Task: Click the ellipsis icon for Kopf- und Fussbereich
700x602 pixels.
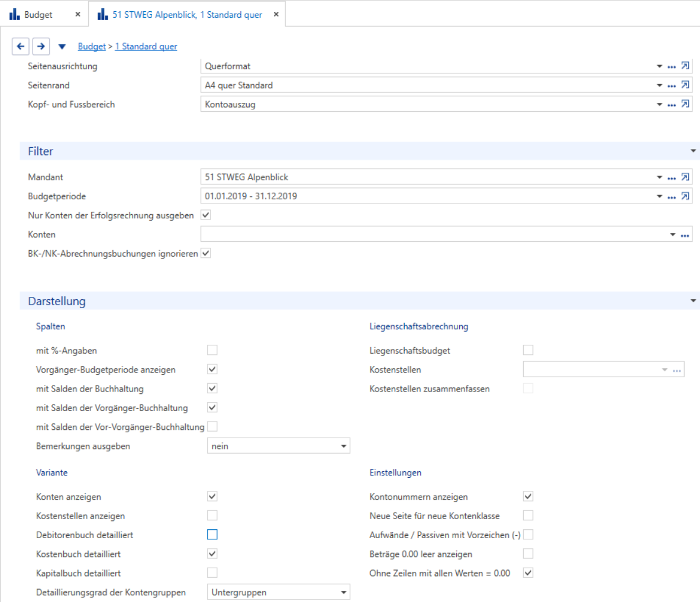Action: click(x=672, y=105)
